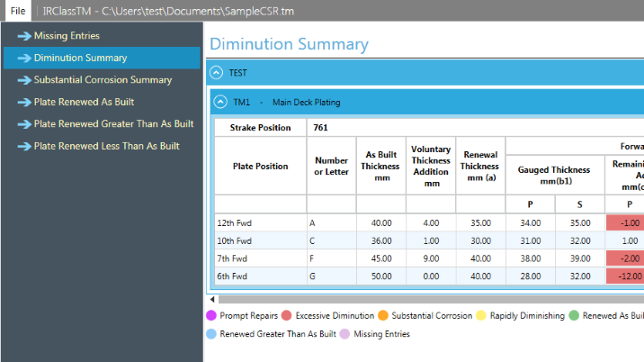
Task: Click the Plate Position column header
Action: click(x=261, y=167)
